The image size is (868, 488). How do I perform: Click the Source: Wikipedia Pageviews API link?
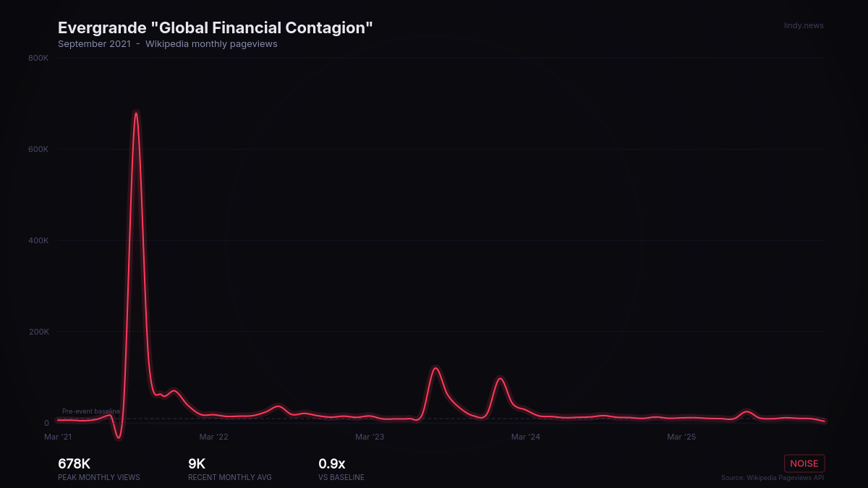[x=772, y=477]
